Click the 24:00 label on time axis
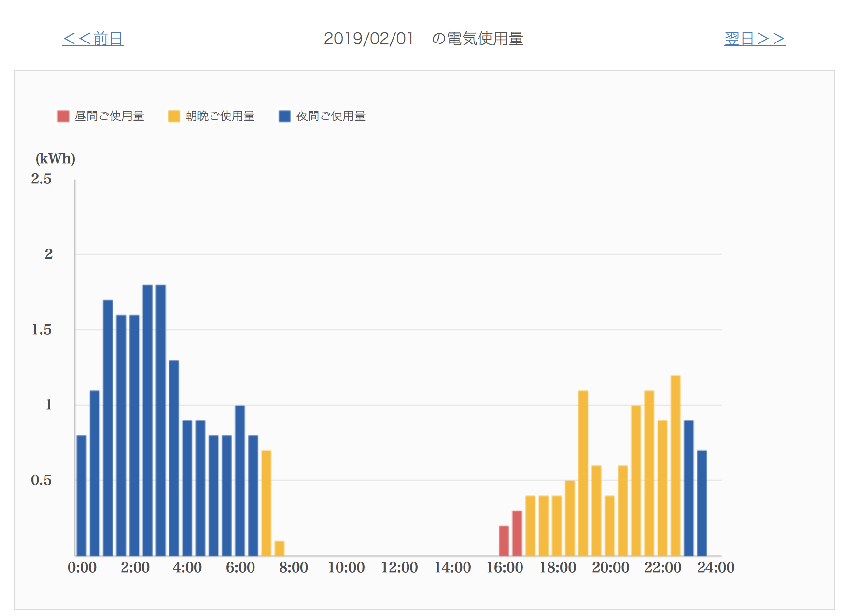Screen dimensions: 845x616 pyautogui.click(x=716, y=567)
